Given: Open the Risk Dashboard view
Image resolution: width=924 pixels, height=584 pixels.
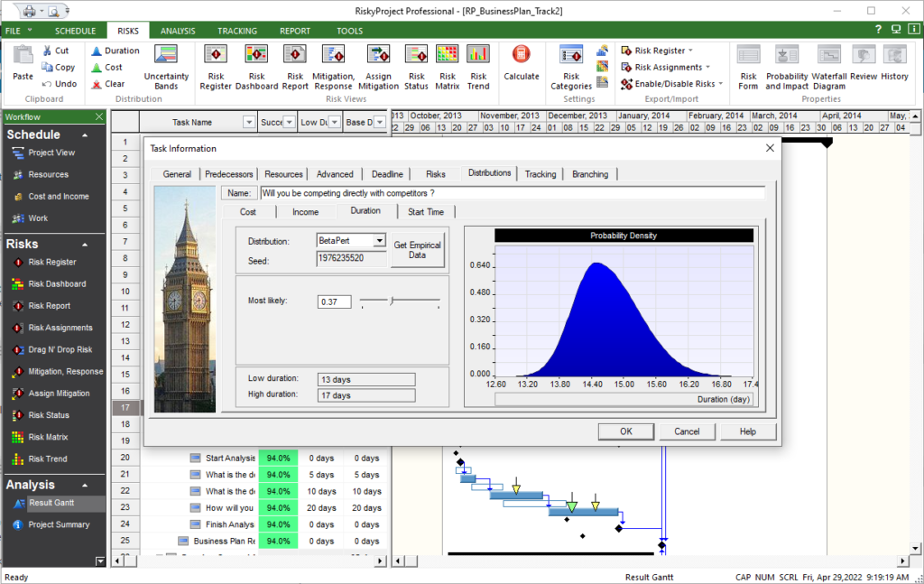Looking at the screenshot, I should 256,63.
